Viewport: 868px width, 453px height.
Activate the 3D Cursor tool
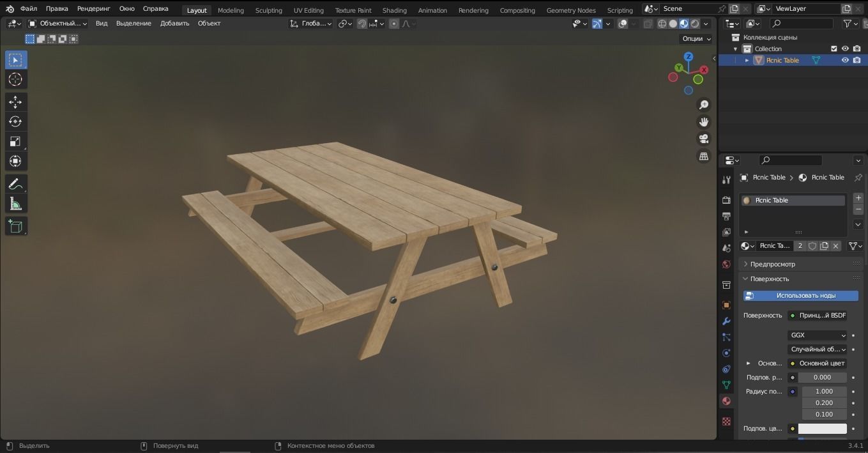(16, 79)
